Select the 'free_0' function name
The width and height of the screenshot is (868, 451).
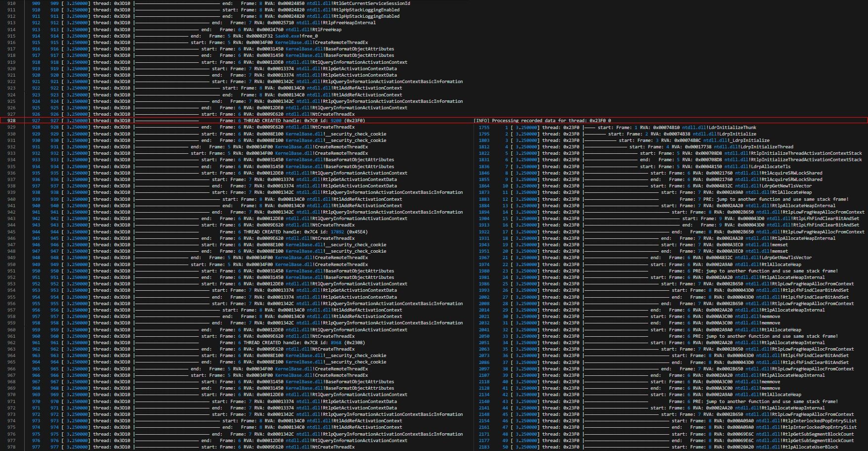click(309, 36)
